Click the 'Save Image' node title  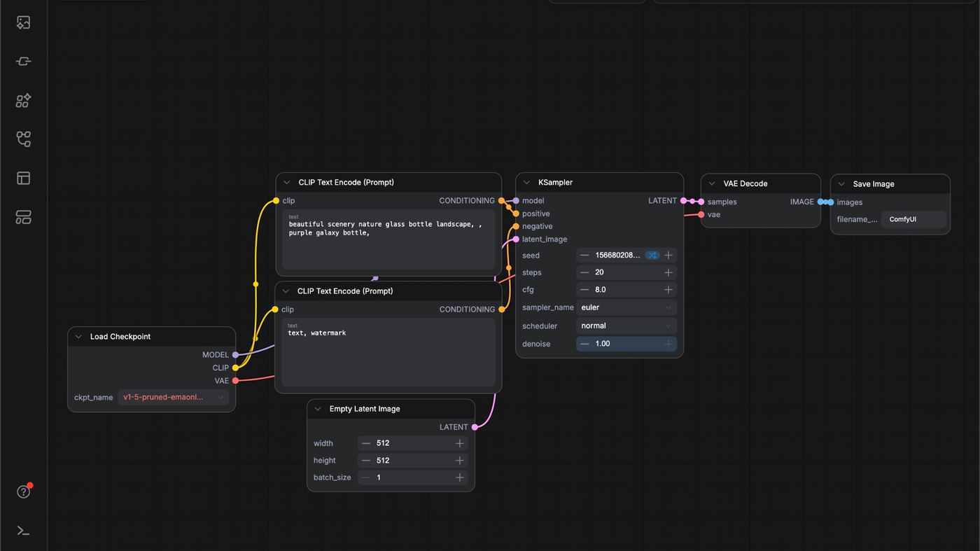pos(874,184)
